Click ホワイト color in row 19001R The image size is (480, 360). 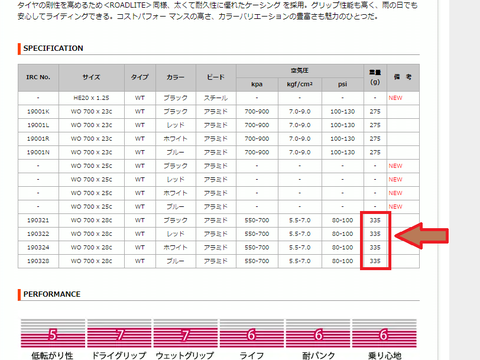click(175, 139)
